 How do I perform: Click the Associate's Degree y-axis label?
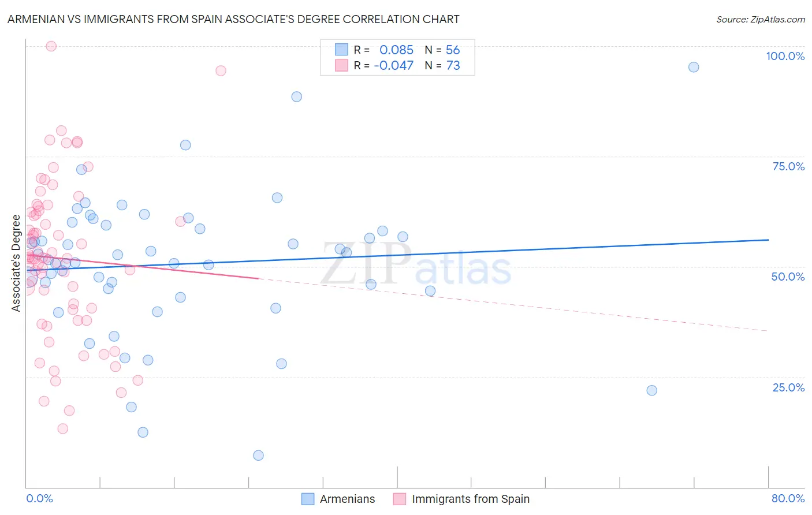(x=16, y=263)
